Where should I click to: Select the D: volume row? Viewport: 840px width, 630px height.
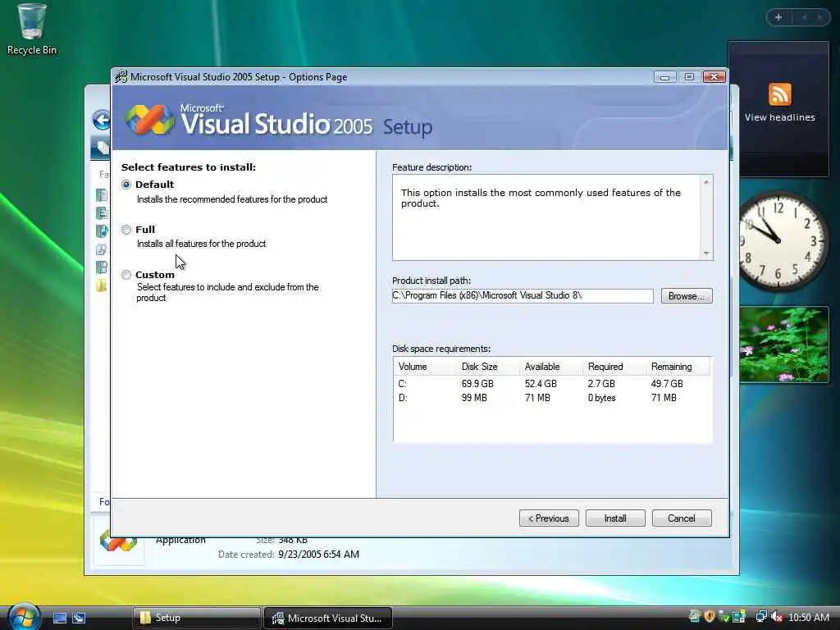pos(552,398)
